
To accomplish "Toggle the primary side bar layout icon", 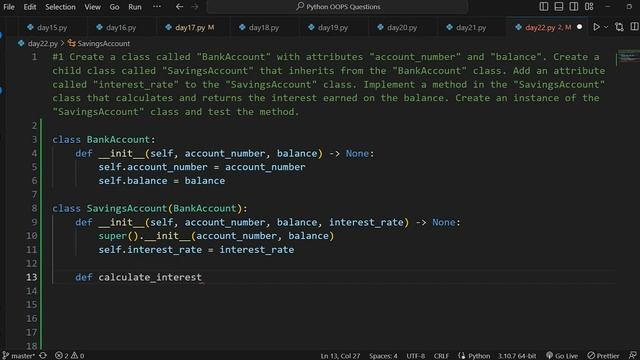I will (x=544, y=7).
